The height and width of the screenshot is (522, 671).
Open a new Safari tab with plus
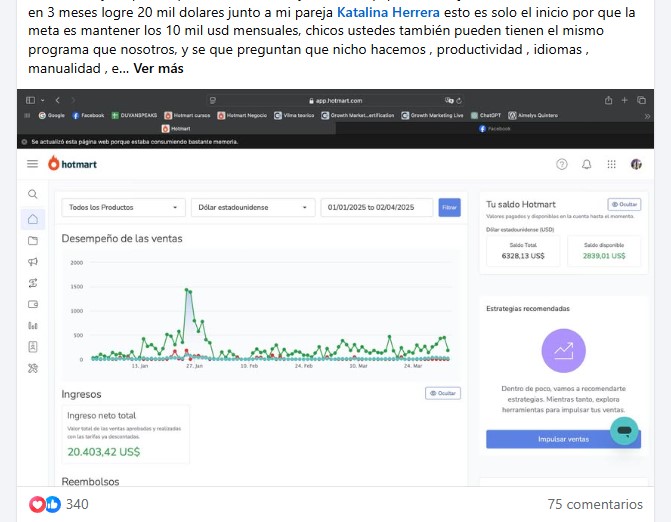coord(624,100)
